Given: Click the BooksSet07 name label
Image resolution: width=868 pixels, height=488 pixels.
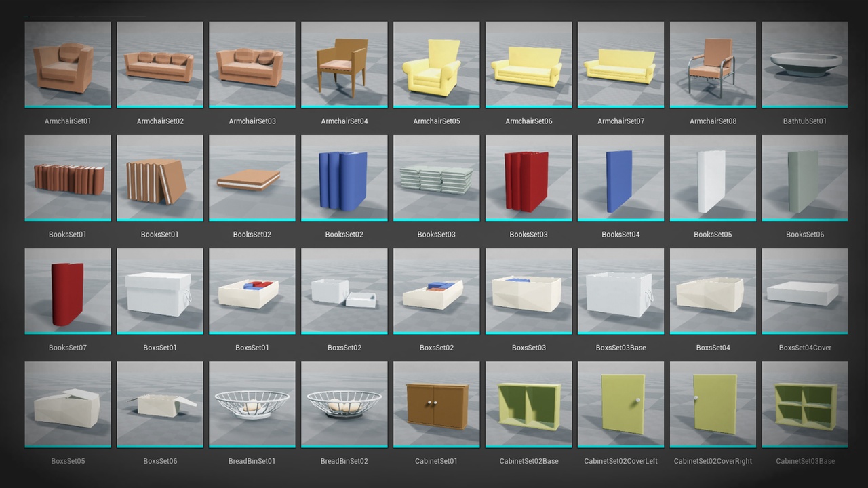Looking at the screenshot, I should click(x=68, y=348).
